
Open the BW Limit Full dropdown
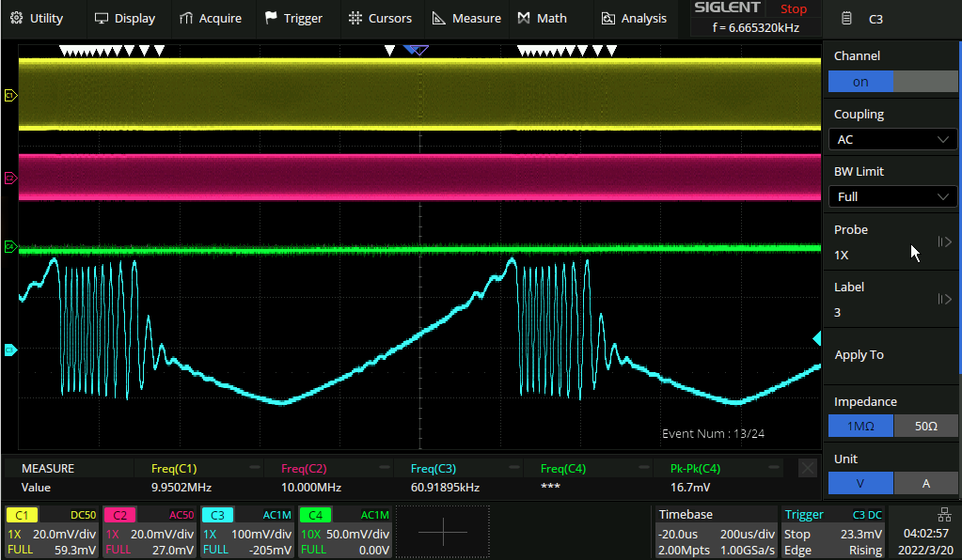point(892,196)
